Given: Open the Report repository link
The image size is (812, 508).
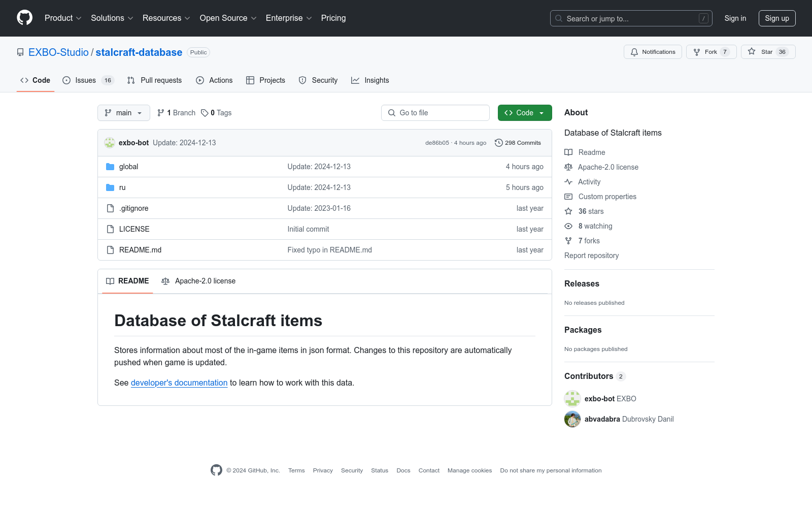Looking at the screenshot, I should [591, 256].
